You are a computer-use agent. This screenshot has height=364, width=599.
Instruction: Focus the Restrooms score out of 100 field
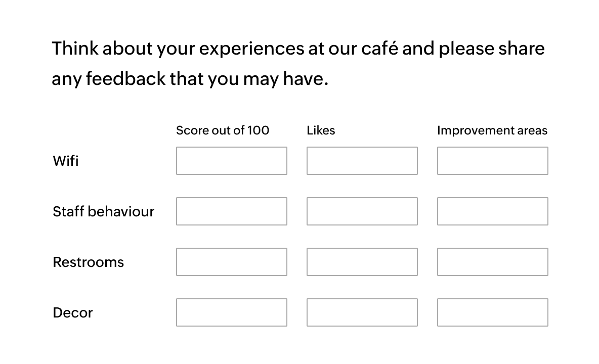tap(232, 262)
